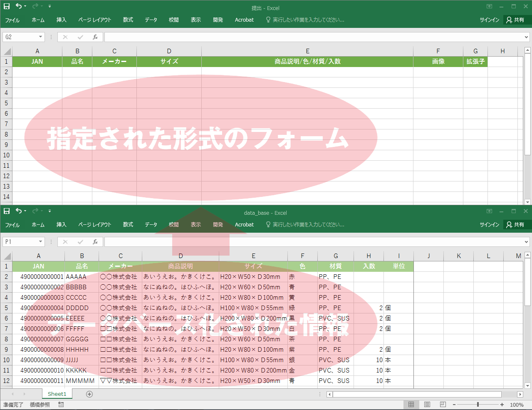
Task: Click サインイン in the data_base window
Action: 489,225
